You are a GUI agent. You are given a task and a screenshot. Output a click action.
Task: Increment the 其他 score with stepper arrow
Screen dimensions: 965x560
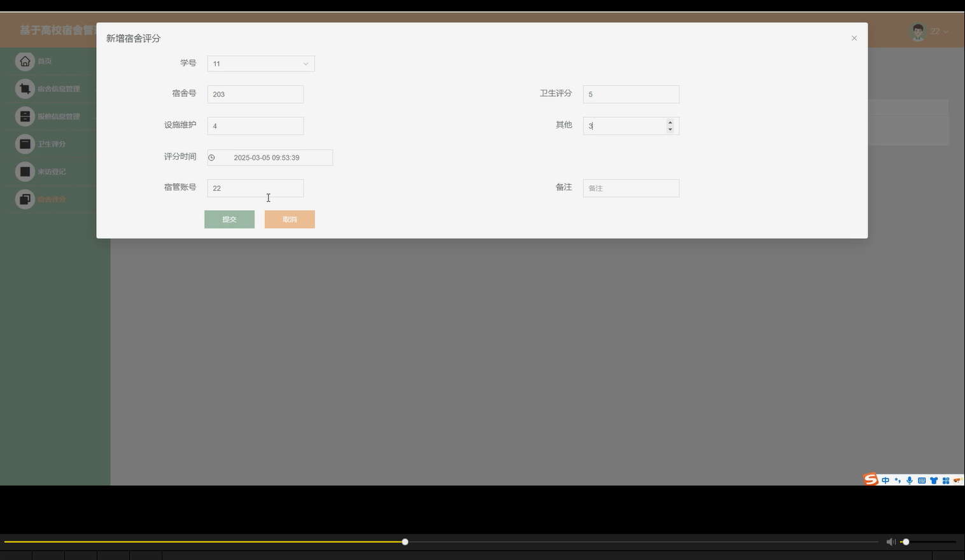coord(670,122)
